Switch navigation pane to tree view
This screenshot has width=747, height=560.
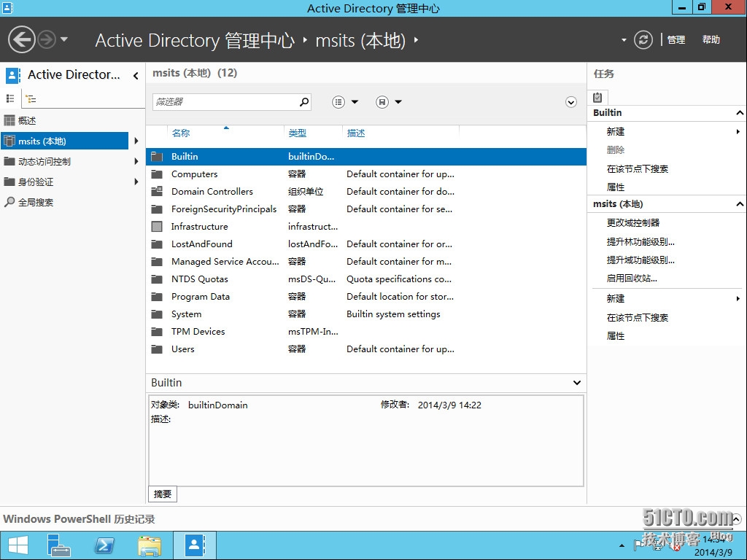click(x=31, y=99)
